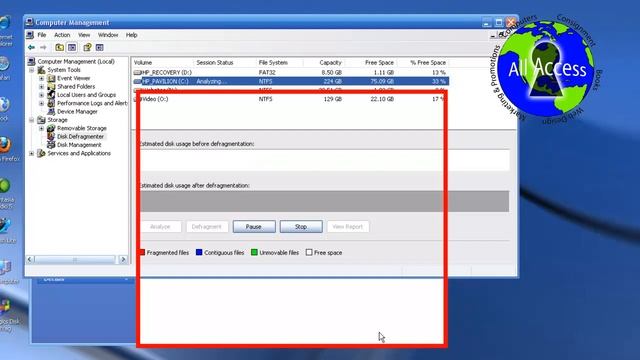Select the Performance Logs and Alerts icon

51,103
